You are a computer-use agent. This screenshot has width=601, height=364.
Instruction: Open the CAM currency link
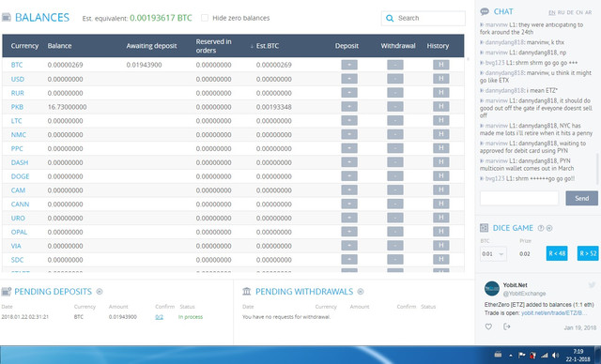[18, 190]
